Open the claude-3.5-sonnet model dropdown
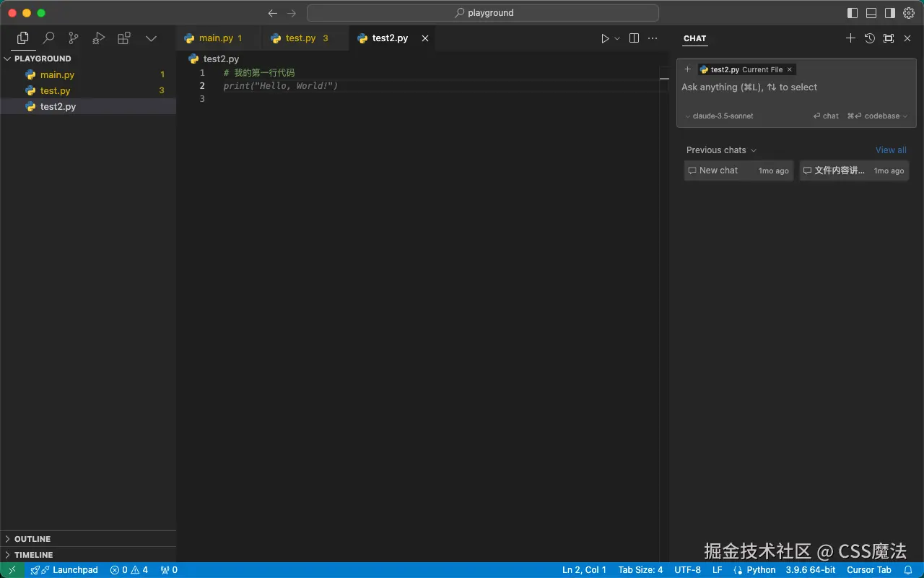This screenshot has height=578, width=924. tap(719, 116)
